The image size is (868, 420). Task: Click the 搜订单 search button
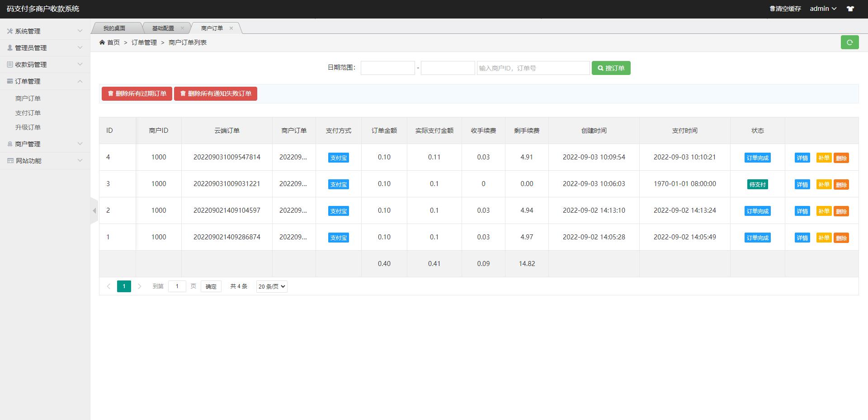point(611,68)
